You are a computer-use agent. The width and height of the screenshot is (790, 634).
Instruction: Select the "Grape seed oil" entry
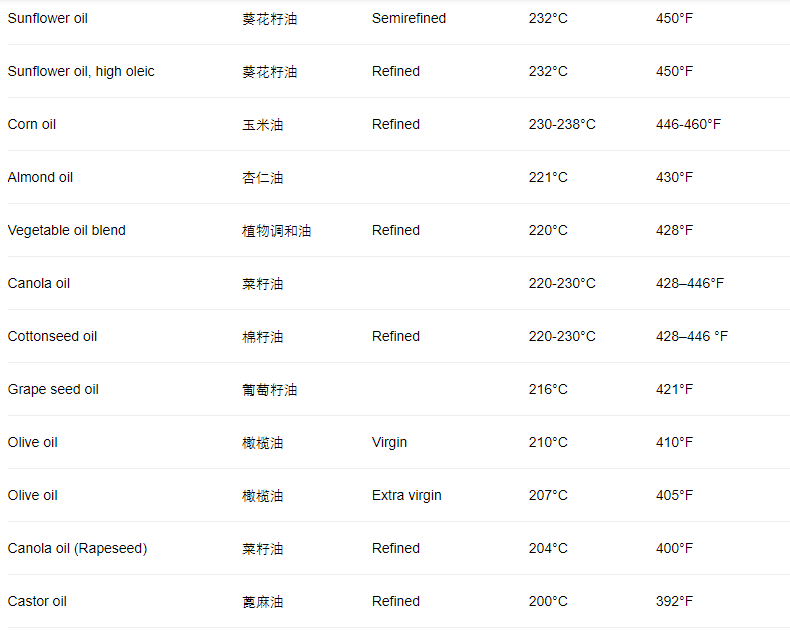tap(53, 389)
